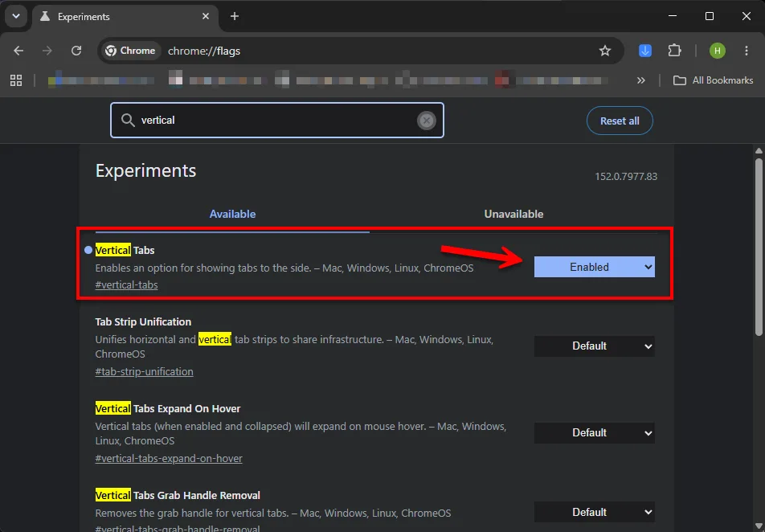Follow the #tab-strip-unification link
The width and height of the screenshot is (765, 532).
point(144,372)
